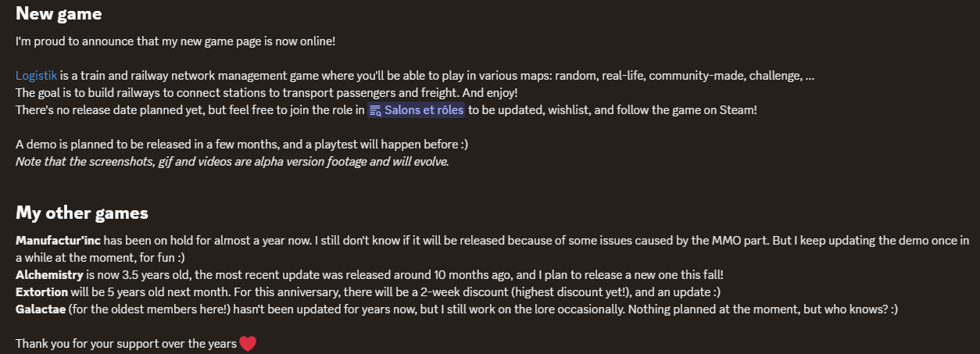980x354 pixels.
Task: Click the Salons et rôles channel mention
Action: [x=424, y=110]
